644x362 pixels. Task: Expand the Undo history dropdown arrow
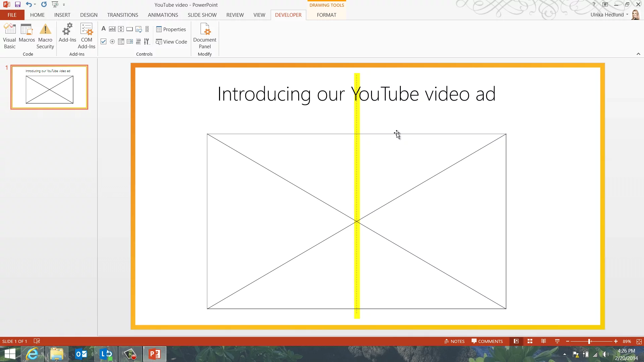[35, 5]
